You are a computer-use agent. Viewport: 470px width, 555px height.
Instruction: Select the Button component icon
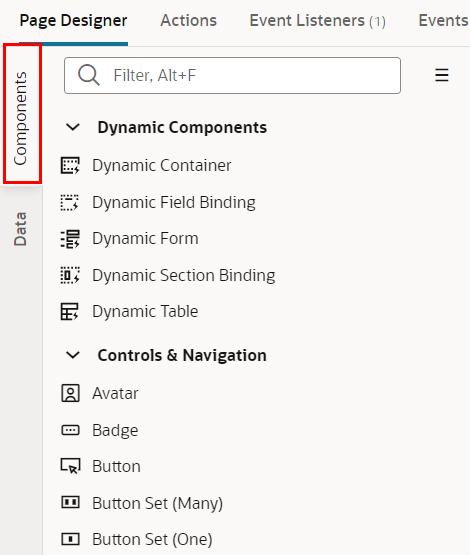[70, 466]
